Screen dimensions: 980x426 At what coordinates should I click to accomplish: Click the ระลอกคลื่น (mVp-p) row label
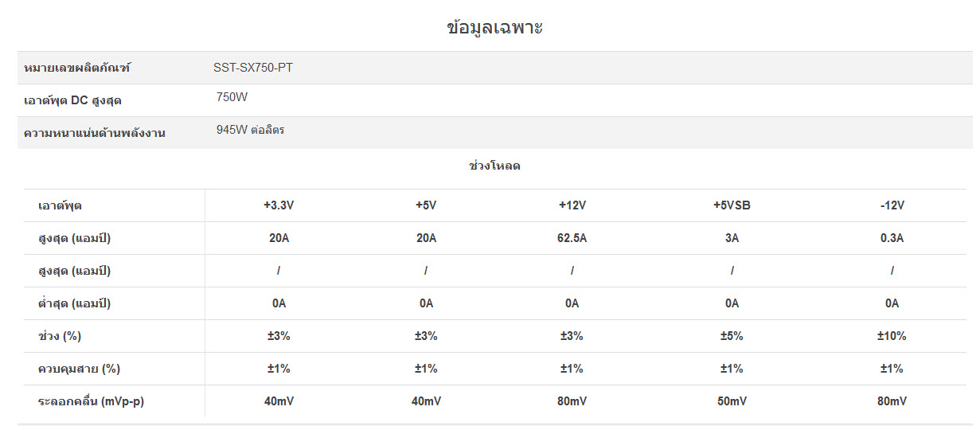(91, 401)
